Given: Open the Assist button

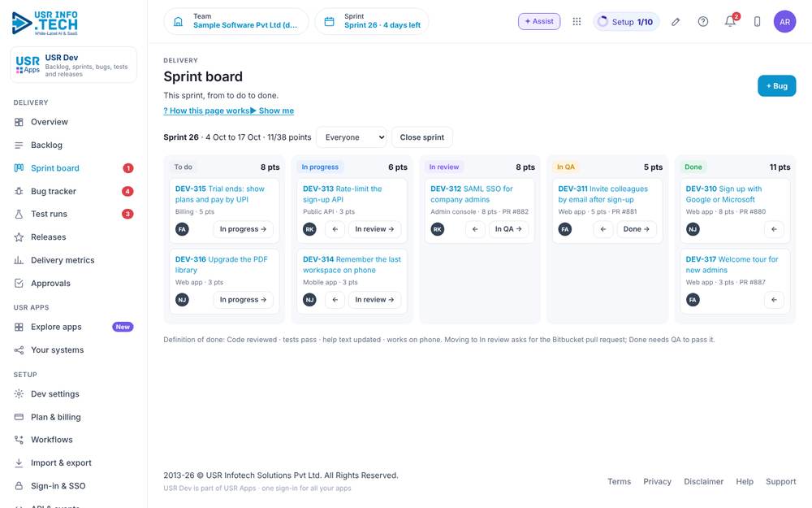Looking at the screenshot, I should point(539,22).
